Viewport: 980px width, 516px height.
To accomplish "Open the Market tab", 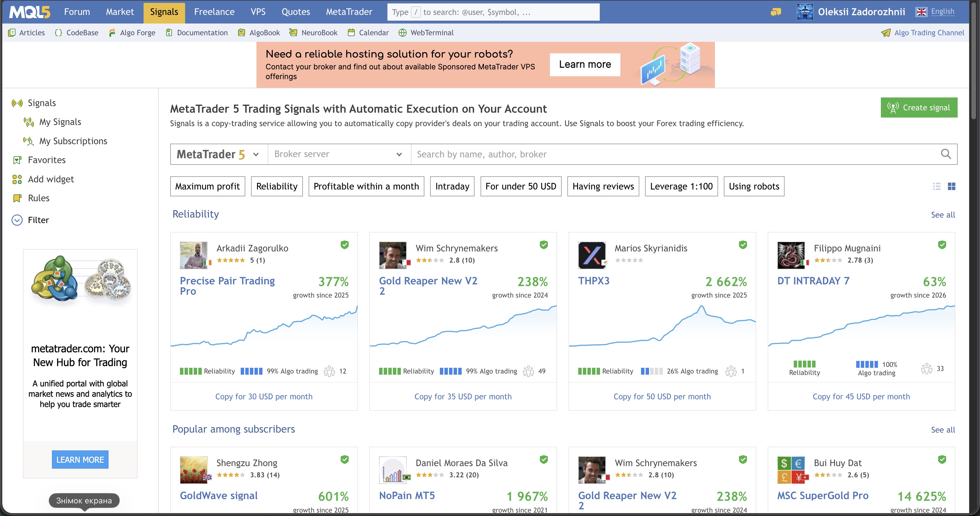I will [120, 12].
